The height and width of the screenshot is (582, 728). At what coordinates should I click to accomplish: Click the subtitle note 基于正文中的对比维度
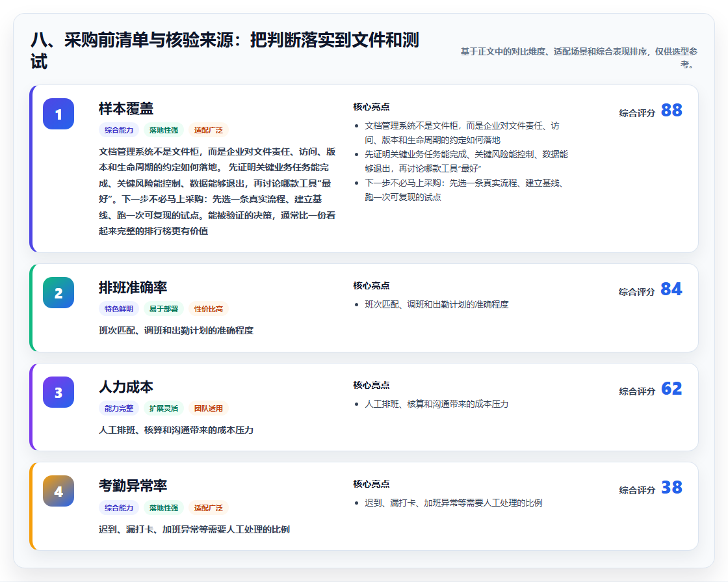click(579, 58)
